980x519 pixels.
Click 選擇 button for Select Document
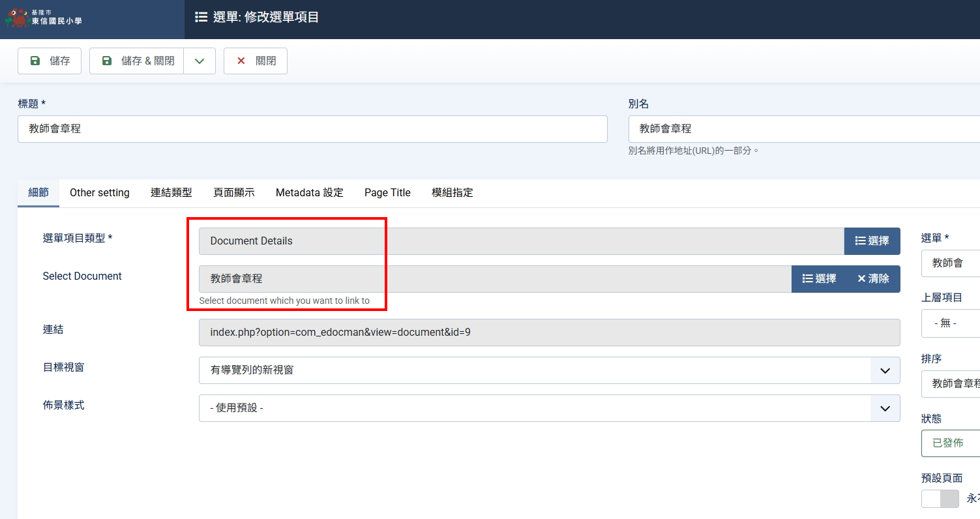point(819,279)
